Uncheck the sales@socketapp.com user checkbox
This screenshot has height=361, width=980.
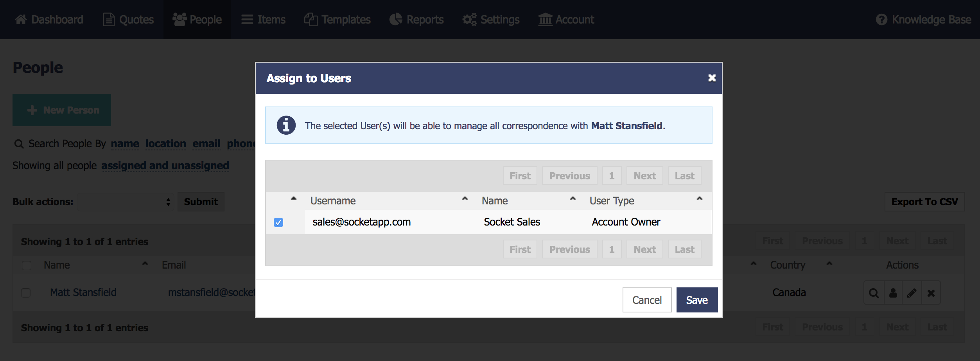[278, 222]
